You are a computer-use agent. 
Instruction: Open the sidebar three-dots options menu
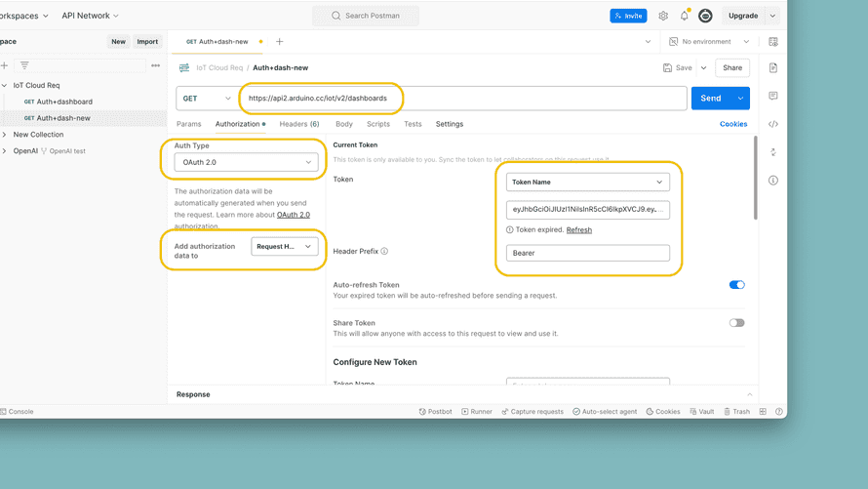(x=155, y=65)
